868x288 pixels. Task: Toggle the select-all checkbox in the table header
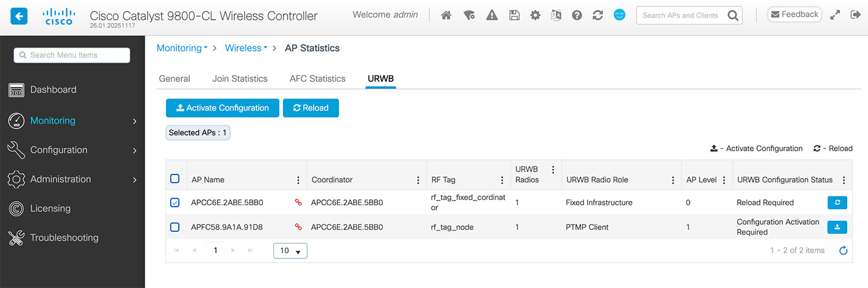tap(175, 179)
